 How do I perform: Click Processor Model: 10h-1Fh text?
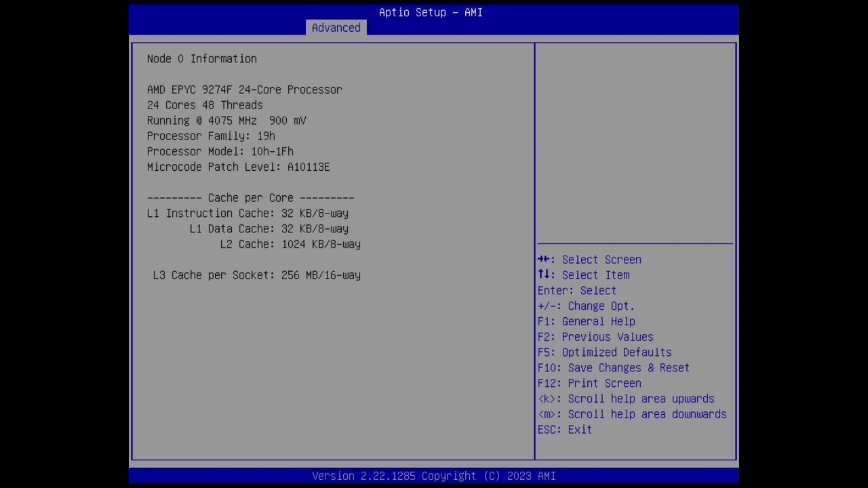click(220, 152)
